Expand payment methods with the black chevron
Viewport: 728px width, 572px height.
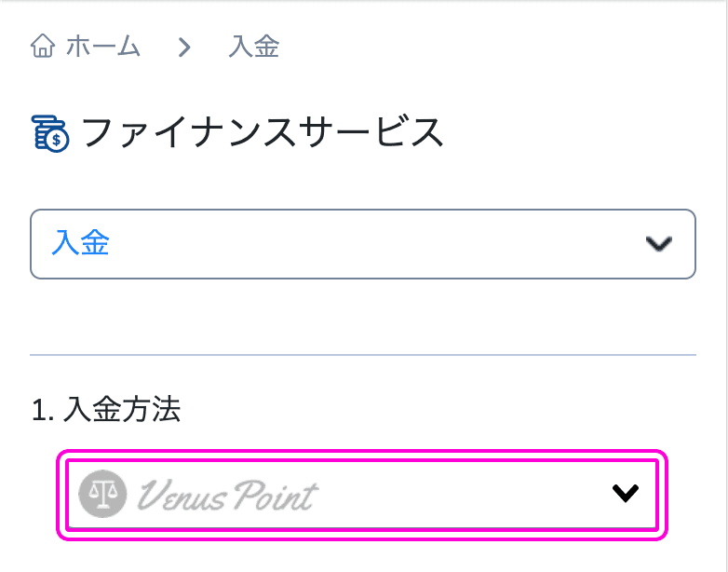pos(626,493)
